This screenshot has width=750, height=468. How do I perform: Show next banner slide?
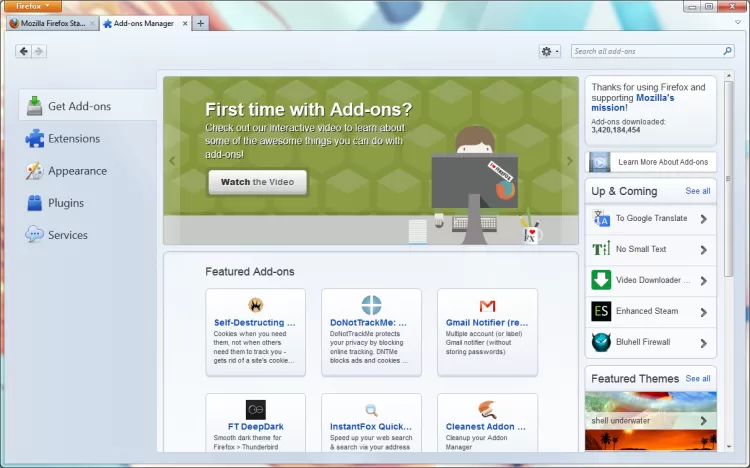[569, 161]
